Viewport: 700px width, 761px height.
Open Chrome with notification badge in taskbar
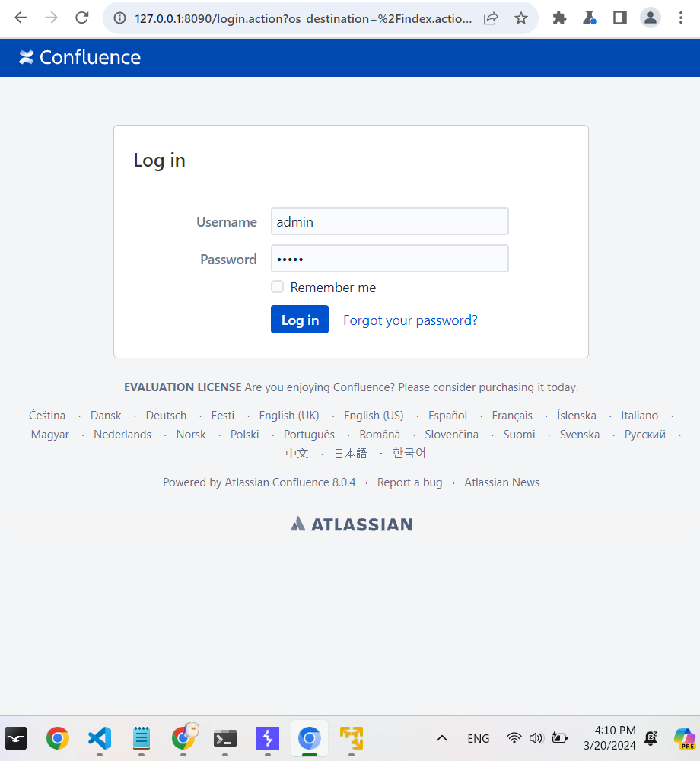[x=184, y=737]
